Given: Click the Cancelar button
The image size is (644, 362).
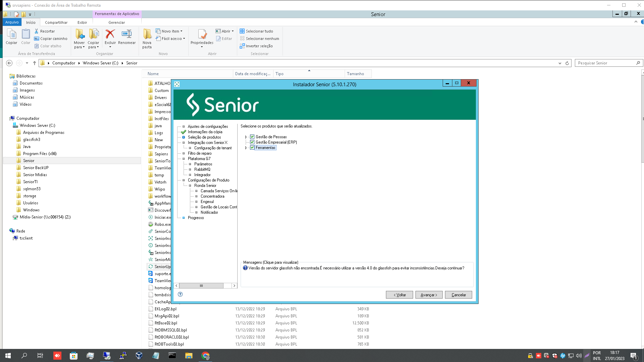Looking at the screenshot, I should click(458, 295).
